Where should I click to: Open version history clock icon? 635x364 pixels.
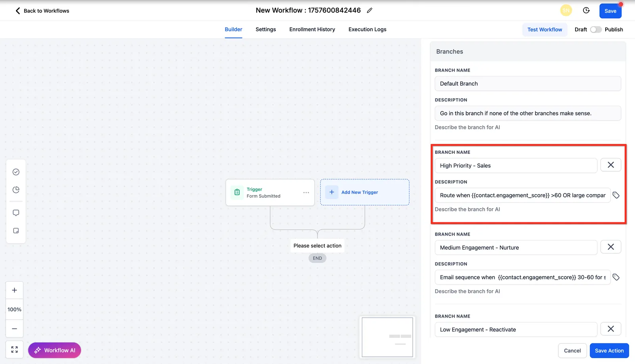tap(586, 10)
